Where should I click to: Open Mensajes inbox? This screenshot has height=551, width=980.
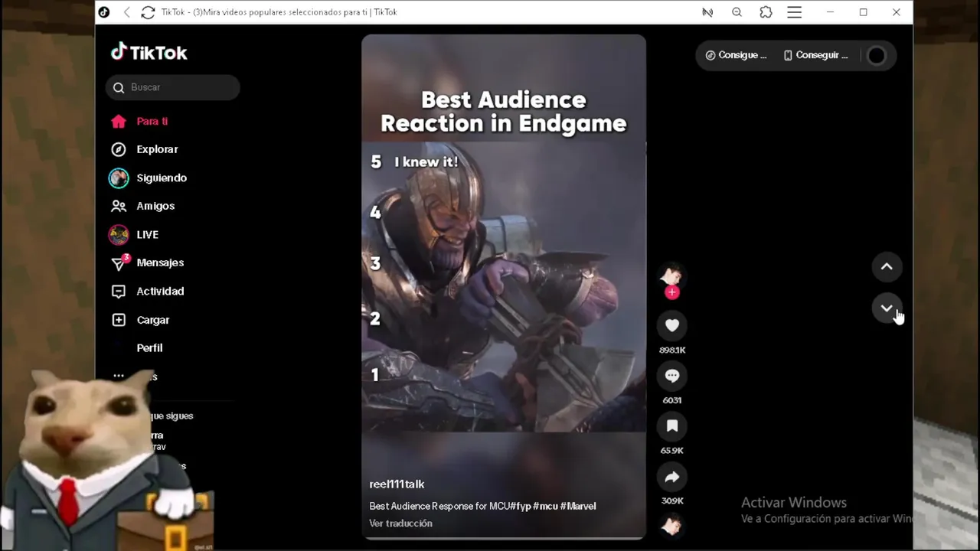point(160,262)
